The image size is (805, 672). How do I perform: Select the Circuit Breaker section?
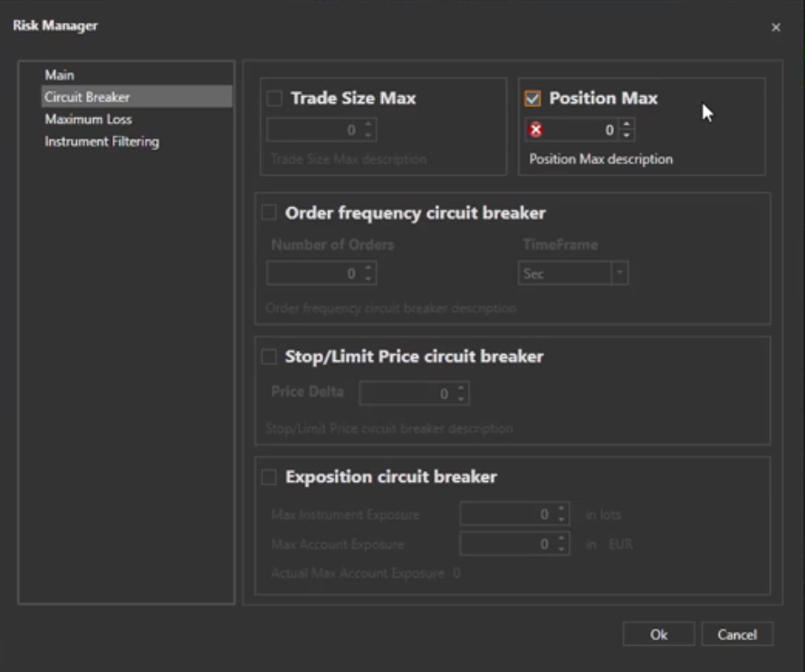(x=87, y=97)
